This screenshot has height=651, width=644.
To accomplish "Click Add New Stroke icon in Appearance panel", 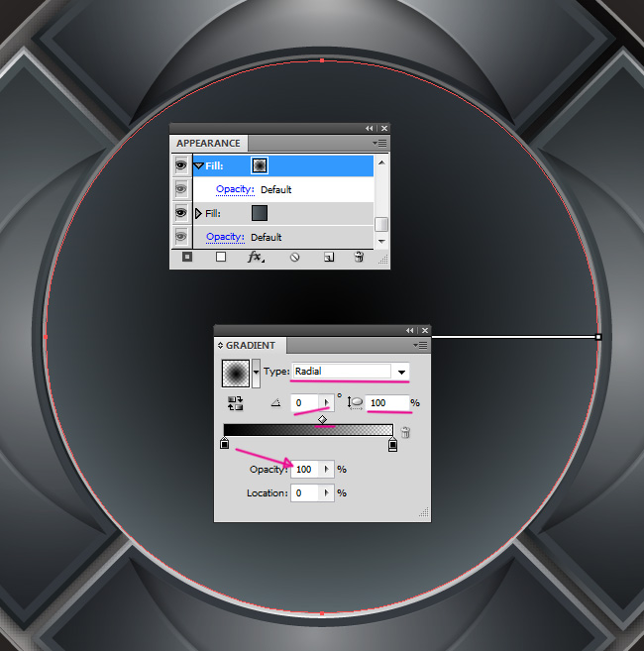I will 186,257.
